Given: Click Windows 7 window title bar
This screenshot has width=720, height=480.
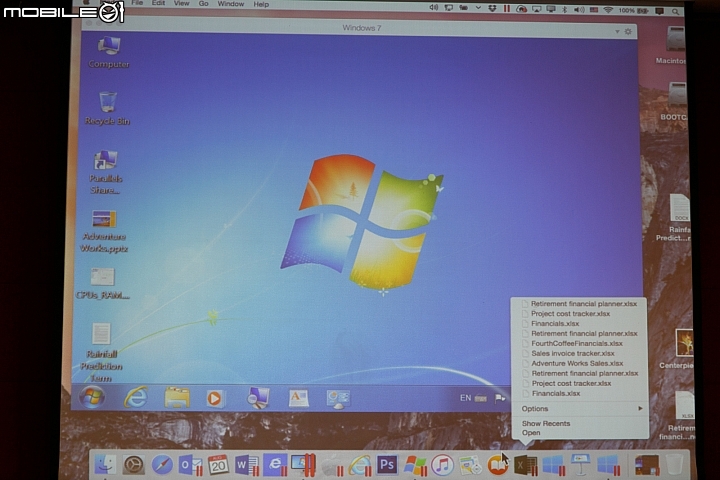Looking at the screenshot, I should click(x=359, y=30).
